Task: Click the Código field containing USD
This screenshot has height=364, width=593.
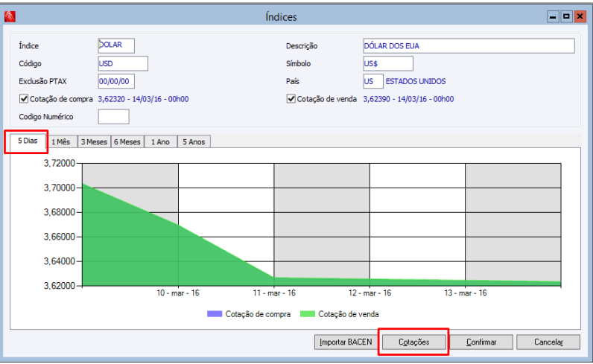Action: (x=123, y=63)
